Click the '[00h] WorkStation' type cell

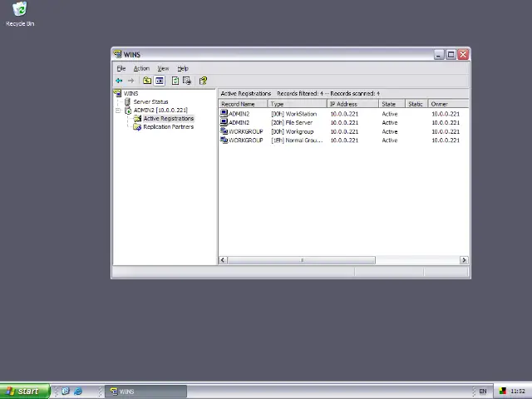click(x=293, y=114)
